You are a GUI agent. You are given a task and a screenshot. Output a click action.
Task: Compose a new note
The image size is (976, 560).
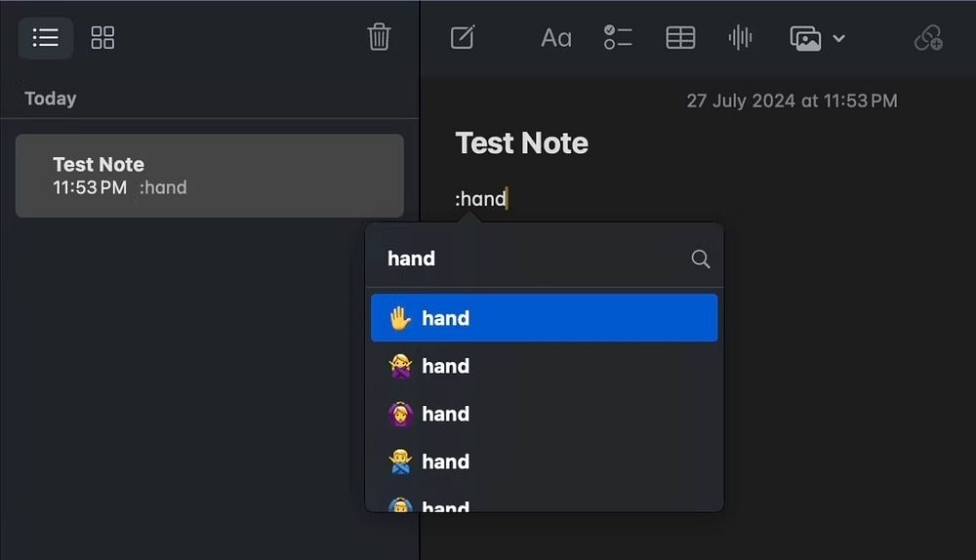pyautogui.click(x=463, y=38)
